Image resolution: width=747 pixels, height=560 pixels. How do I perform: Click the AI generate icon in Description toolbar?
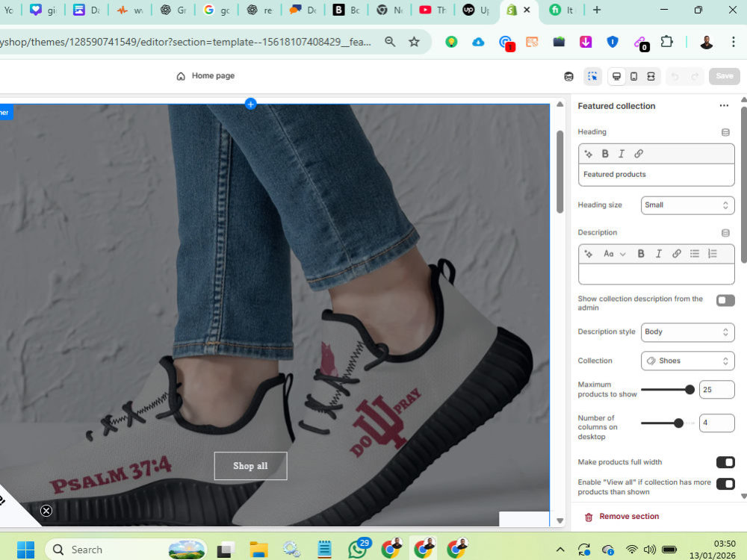[x=589, y=254]
